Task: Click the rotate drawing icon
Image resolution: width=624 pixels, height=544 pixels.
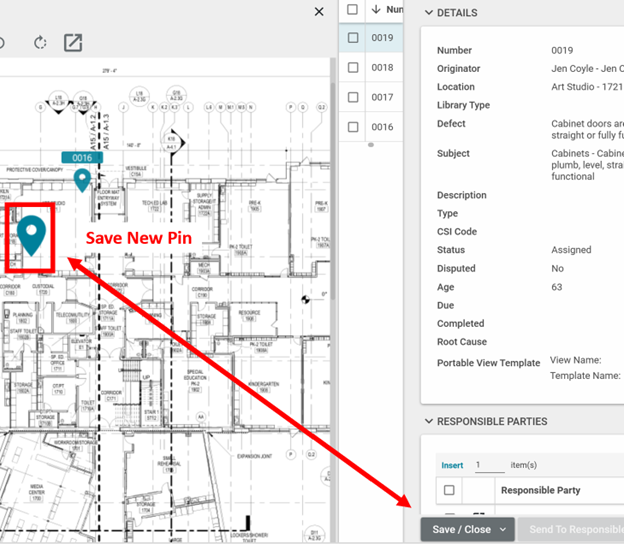Action: tap(40, 43)
